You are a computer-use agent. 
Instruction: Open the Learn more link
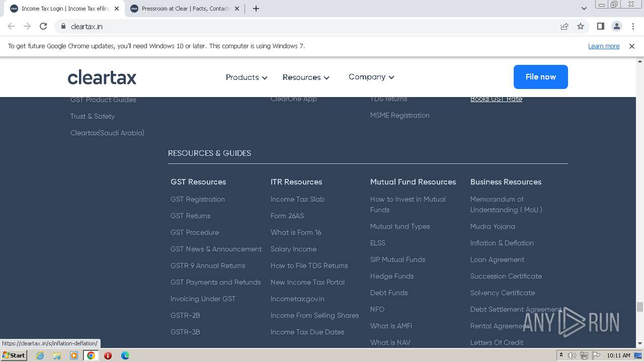(604, 46)
